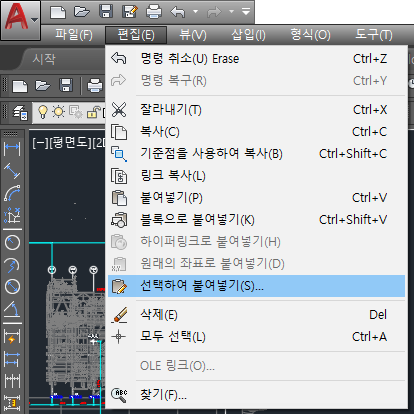This screenshot has width=414, height=414.
Task: Click the [평면도] view control label
Action: point(70,143)
